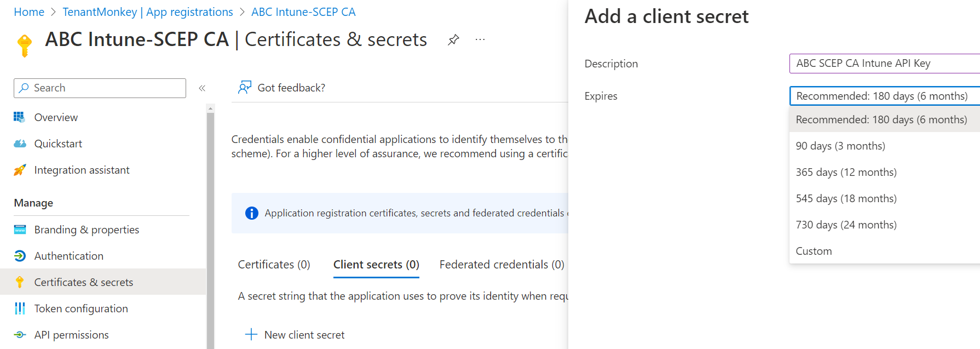Open TenantMonkey App registrations breadcrumb
Screen dimensions: 980x349
coord(148,12)
